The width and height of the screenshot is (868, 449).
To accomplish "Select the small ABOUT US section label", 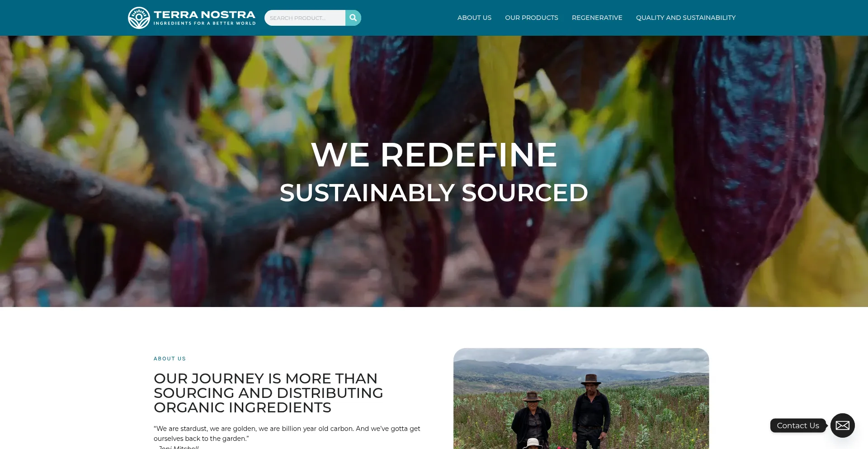I will pyautogui.click(x=170, y=359).
